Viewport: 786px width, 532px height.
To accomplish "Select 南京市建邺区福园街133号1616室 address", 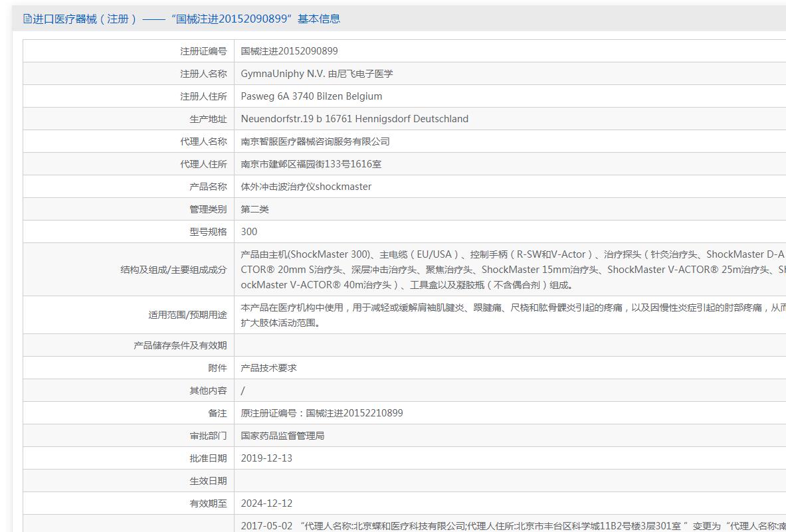I will click(x=311, y=164).
